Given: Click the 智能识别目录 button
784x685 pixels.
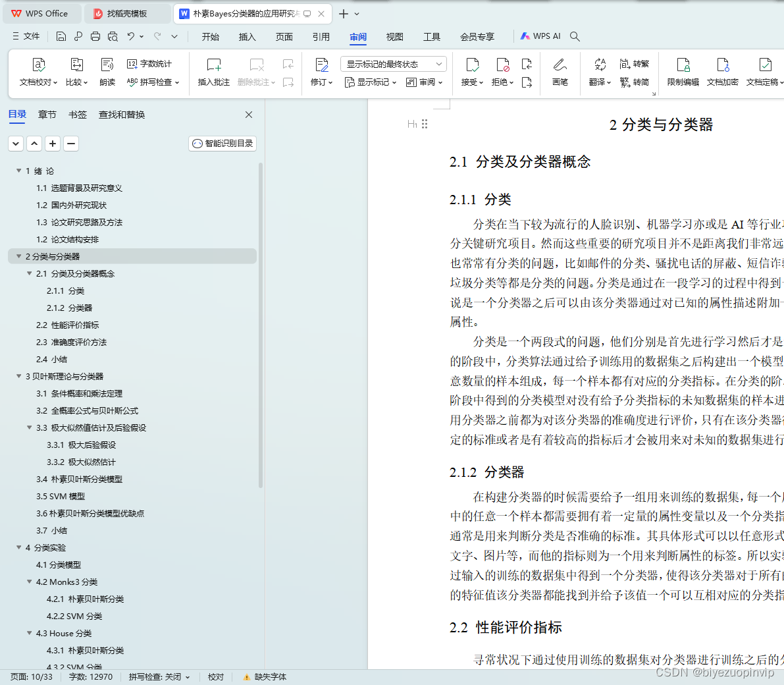Looking at the screenshot, I should click(222, 144).
